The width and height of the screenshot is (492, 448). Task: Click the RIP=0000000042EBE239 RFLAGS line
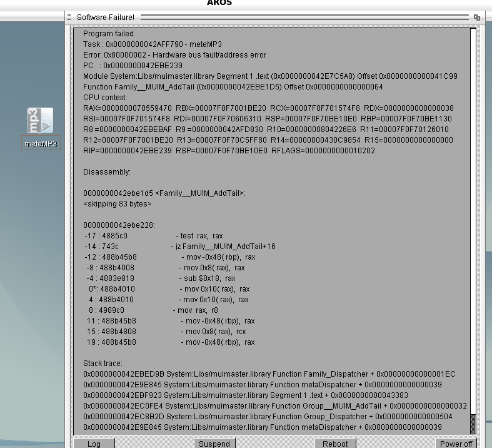coord(229,151)
